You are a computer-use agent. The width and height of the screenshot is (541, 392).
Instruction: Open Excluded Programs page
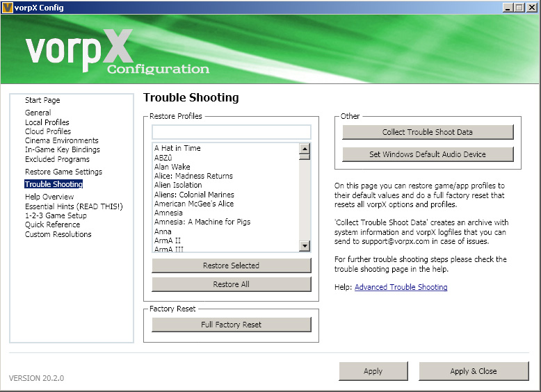[57, 159]
